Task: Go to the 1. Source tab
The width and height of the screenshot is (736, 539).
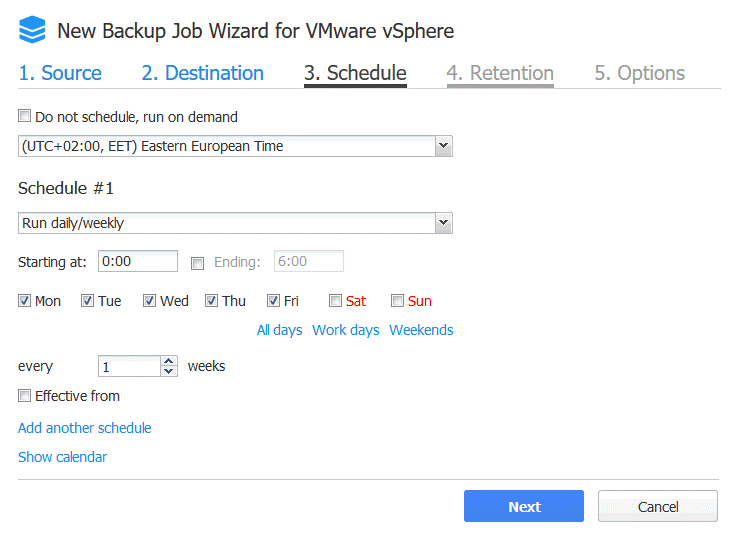Action: (60, 73)
